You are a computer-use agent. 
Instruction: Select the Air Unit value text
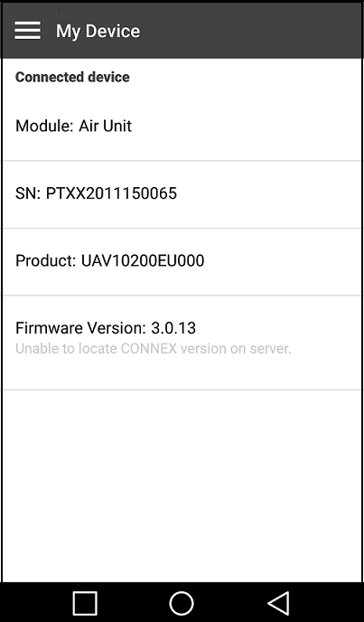tap(105, 126)
